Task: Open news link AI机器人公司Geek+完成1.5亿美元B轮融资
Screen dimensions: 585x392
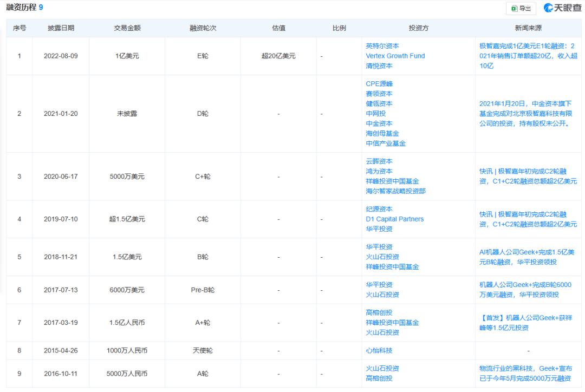Action: 526,257
